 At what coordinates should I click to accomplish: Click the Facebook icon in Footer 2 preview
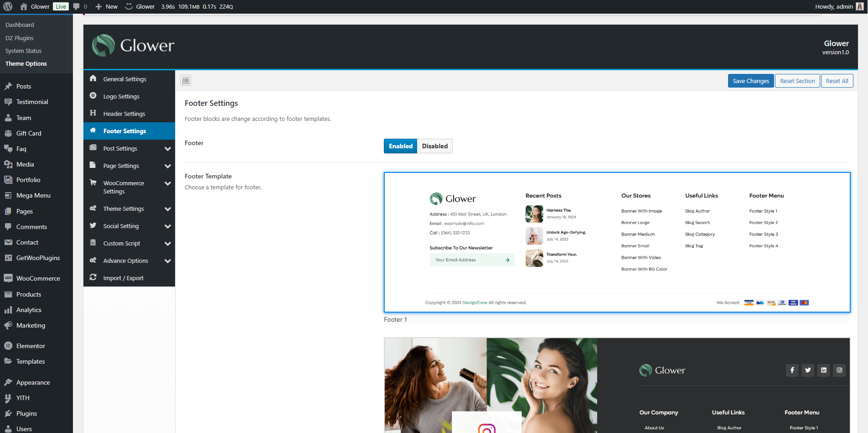tap(792, 370)
